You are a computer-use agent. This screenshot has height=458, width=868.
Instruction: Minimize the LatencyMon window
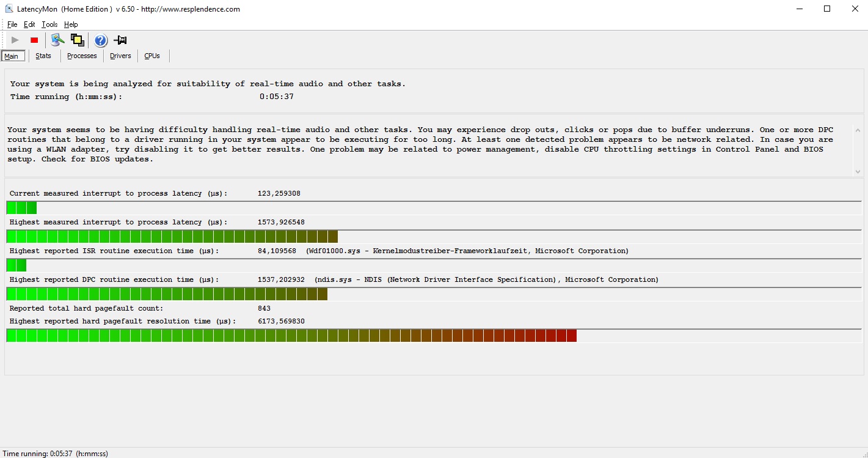click(x=800, y=9)
